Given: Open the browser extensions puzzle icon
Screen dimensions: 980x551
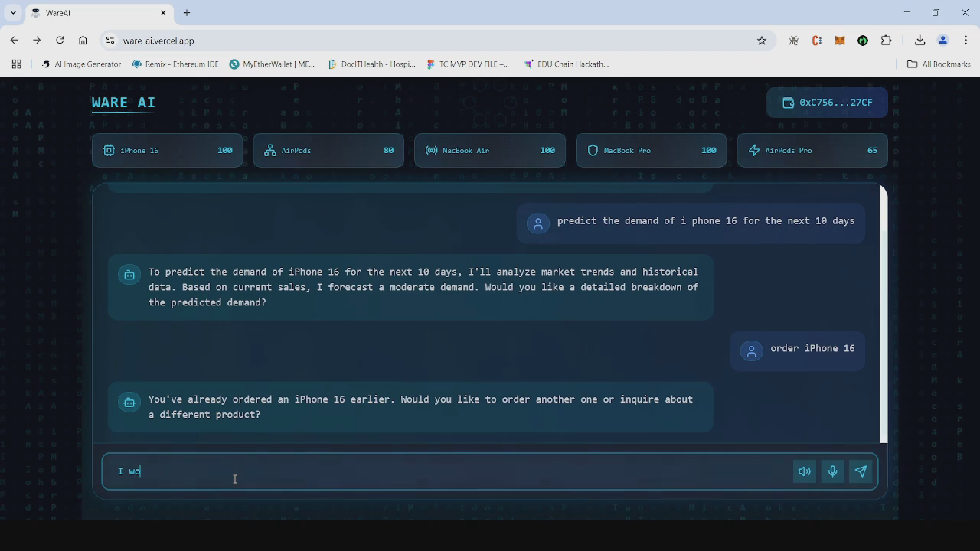Looking at the screenshot, I should point(887,41).
